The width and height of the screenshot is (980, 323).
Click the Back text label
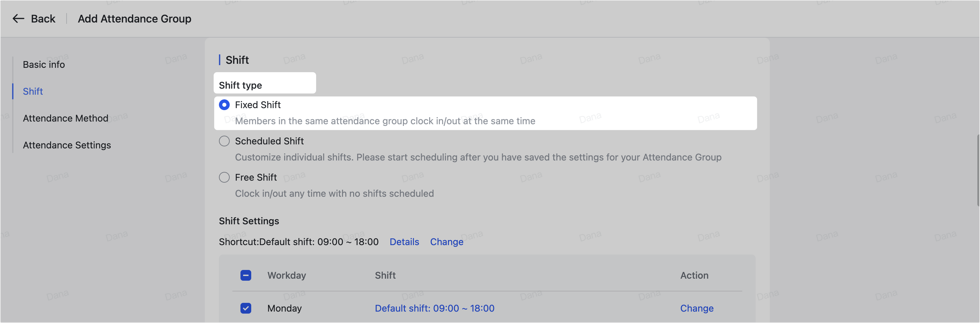coord(43,18)
